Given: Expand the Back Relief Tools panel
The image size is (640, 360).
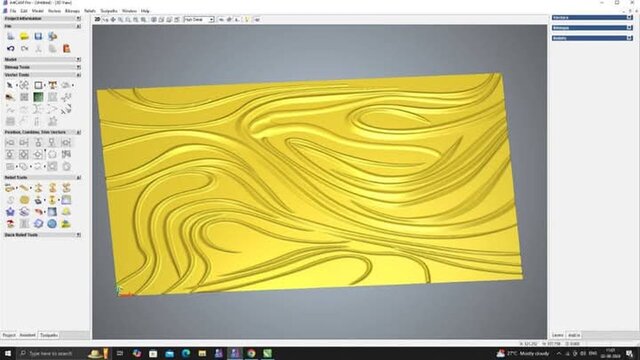Looking at the screenshot, I should 78,235.
